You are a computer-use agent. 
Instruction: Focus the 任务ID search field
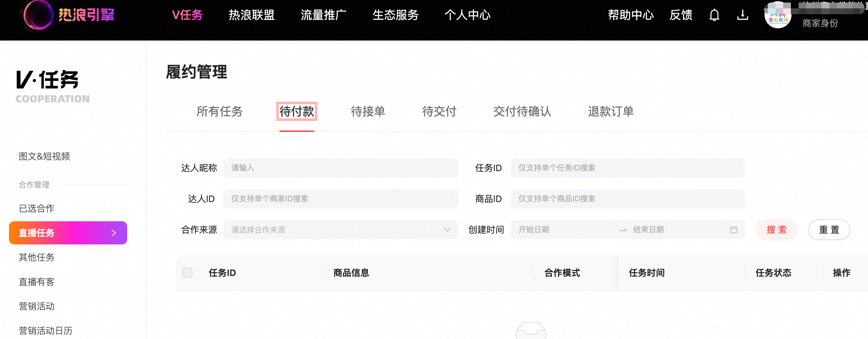[x=627, y=168]
